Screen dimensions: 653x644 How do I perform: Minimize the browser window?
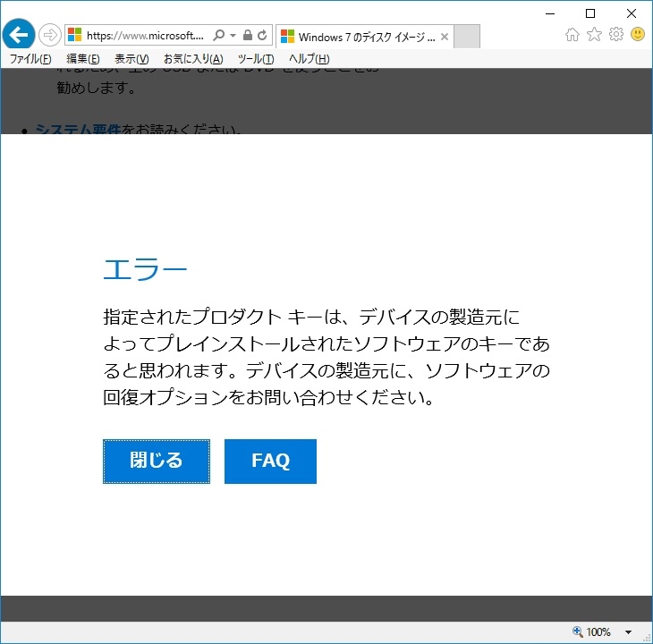tap(550, 13)
